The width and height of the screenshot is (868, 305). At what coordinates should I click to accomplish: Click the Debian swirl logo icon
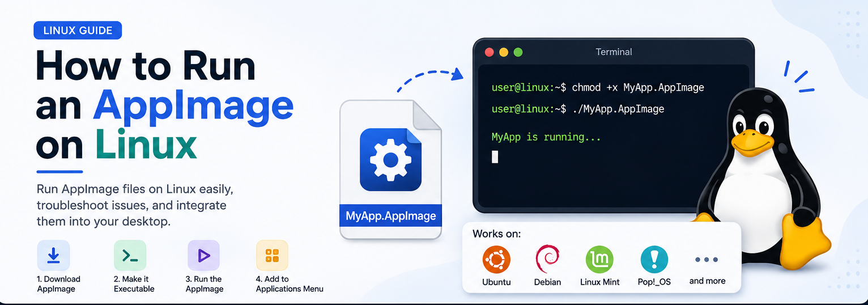547,260
